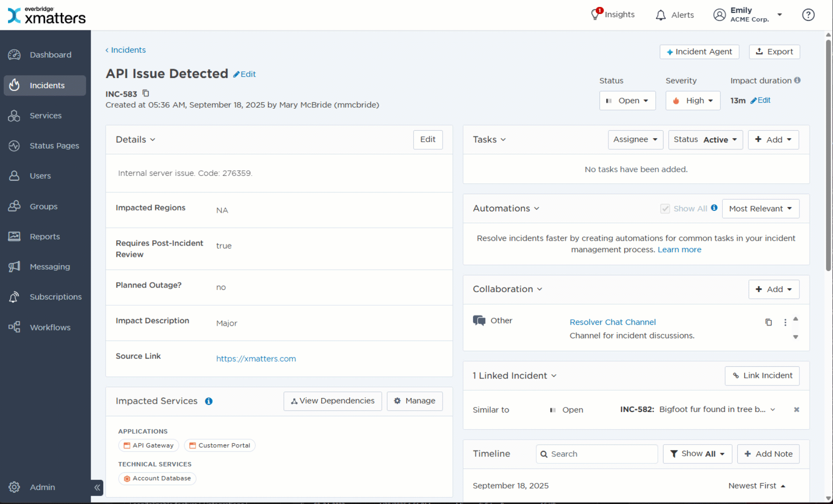833x504 pixels.
Task: Open the automations Learn more link
Action: (679, 250)
